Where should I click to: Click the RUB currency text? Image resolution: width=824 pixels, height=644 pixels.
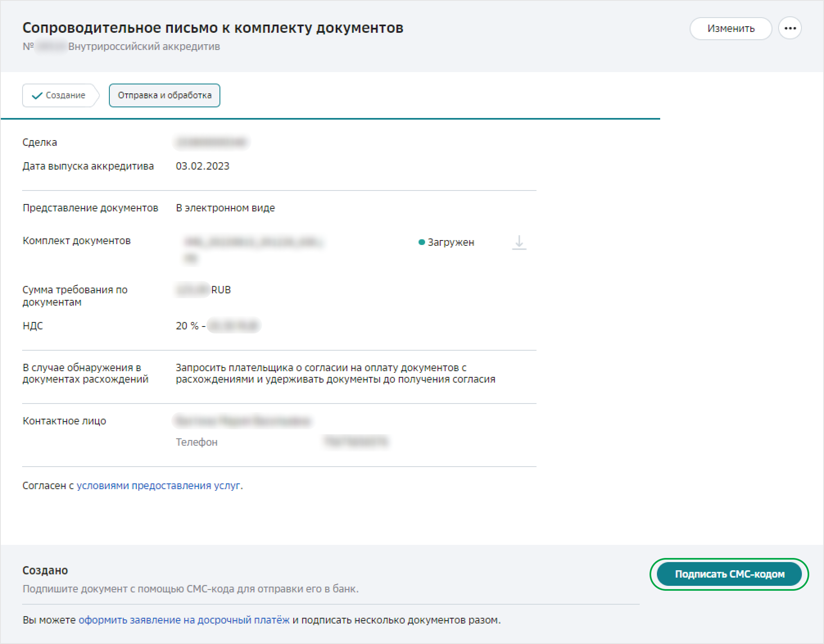(221, 290)
